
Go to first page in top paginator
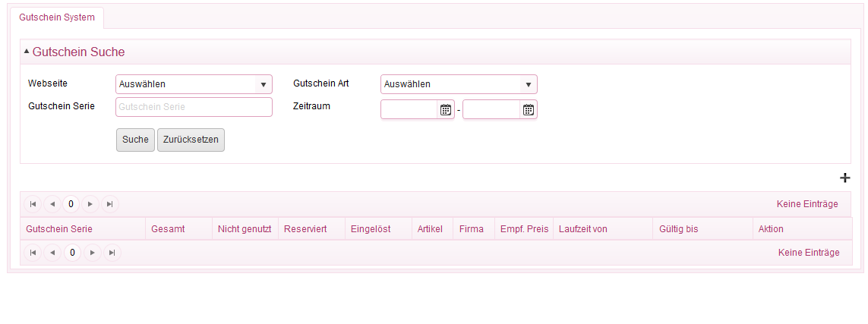[x=33, y=204]
